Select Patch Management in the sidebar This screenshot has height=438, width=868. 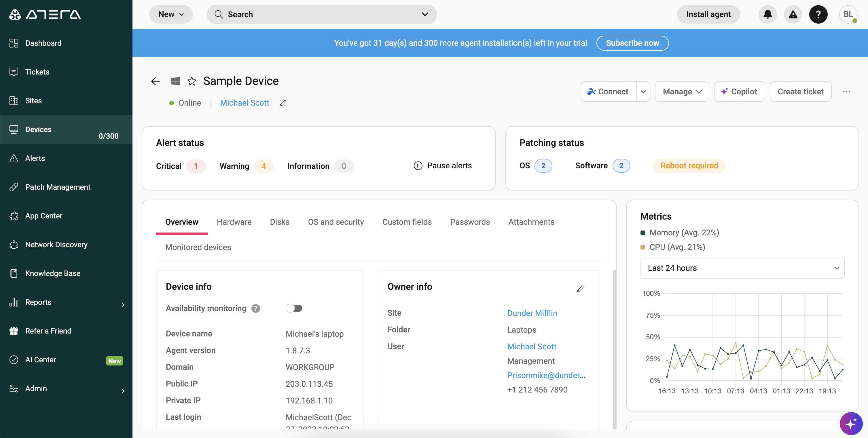point(58,187)
